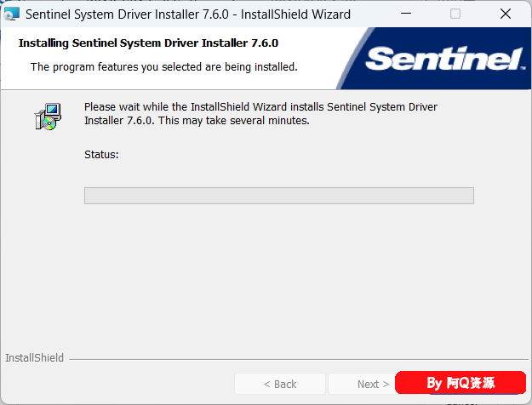Click the installer icon in title bar

click(12, 14)
